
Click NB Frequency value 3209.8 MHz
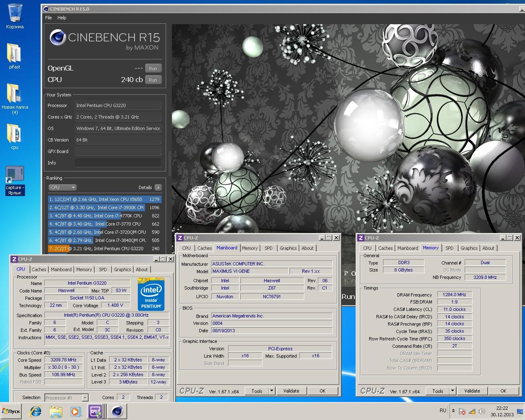pos(485,277)
